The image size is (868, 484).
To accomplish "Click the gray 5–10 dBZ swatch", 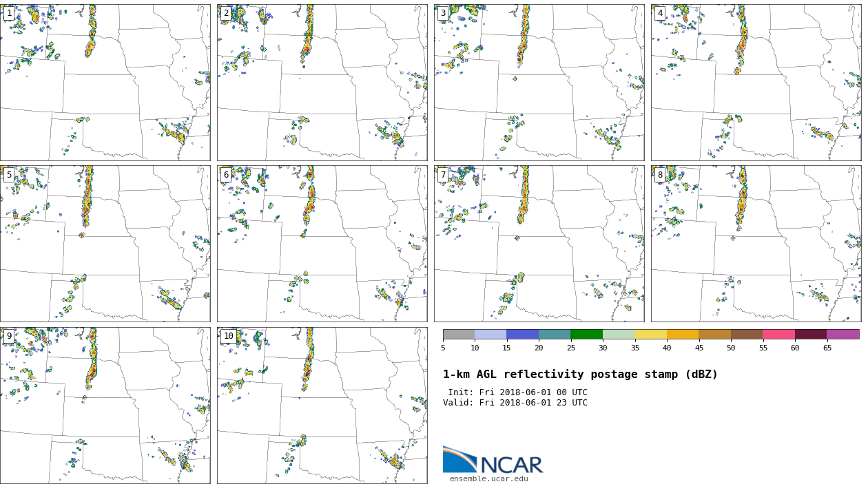I will pos(458,334).
